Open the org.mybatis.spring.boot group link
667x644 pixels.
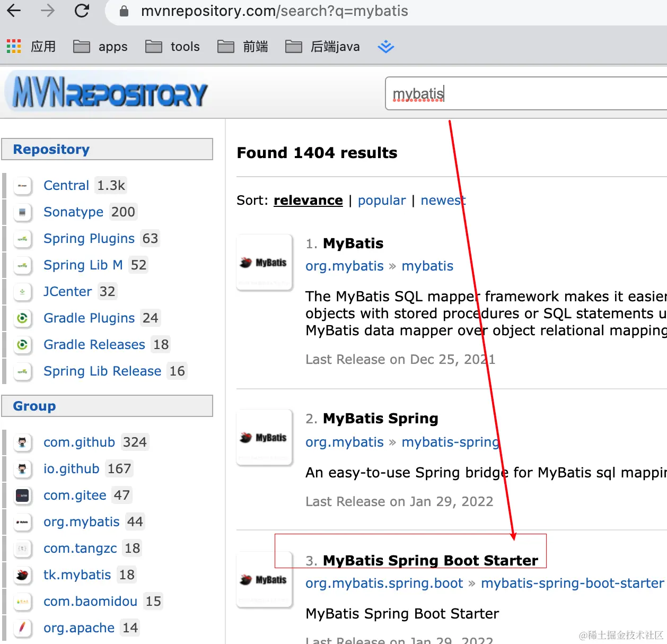coord(384,584)
